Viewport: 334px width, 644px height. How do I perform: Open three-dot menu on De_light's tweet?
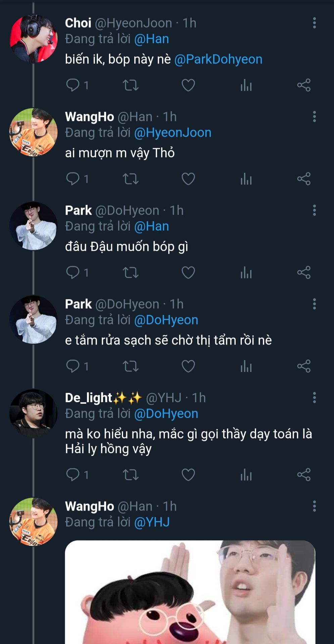[x=314, y=398]
